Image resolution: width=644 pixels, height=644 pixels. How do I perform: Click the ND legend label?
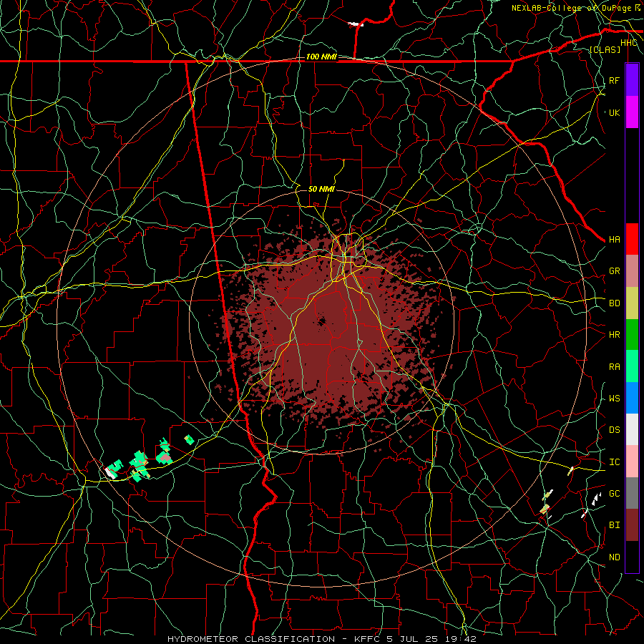tap(614, 557)
